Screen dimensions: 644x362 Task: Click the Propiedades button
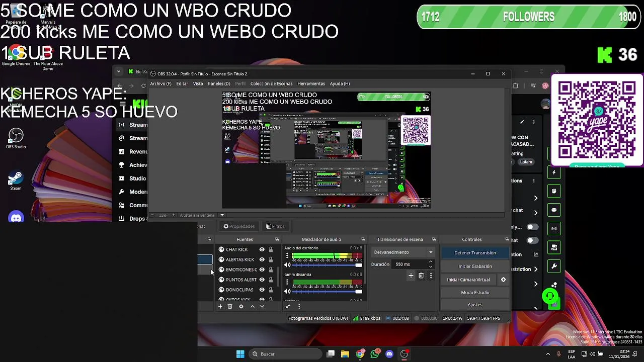coord(239,226)
